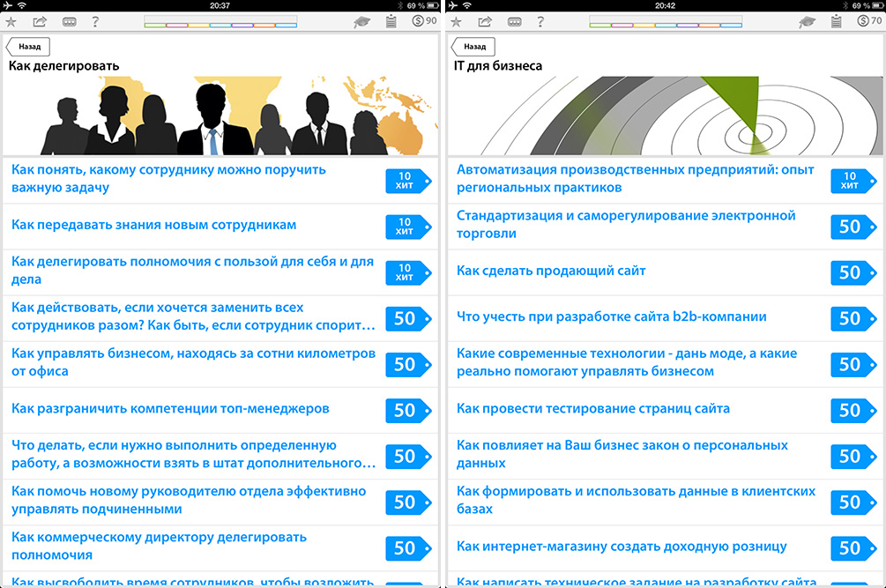The image size is (886, 588).
Task: Tap the 50 badge for Как формировать и использовать данные
Action: (853, 502)
